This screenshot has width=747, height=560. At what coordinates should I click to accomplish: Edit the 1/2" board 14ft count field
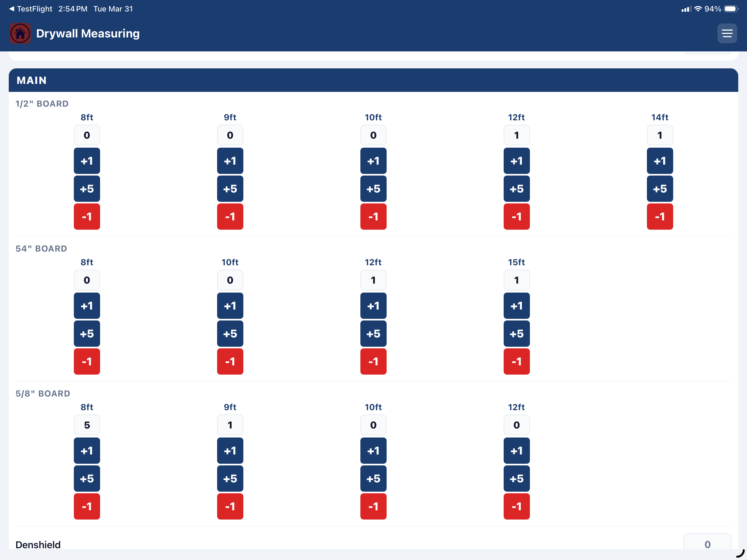click(660, 135)
